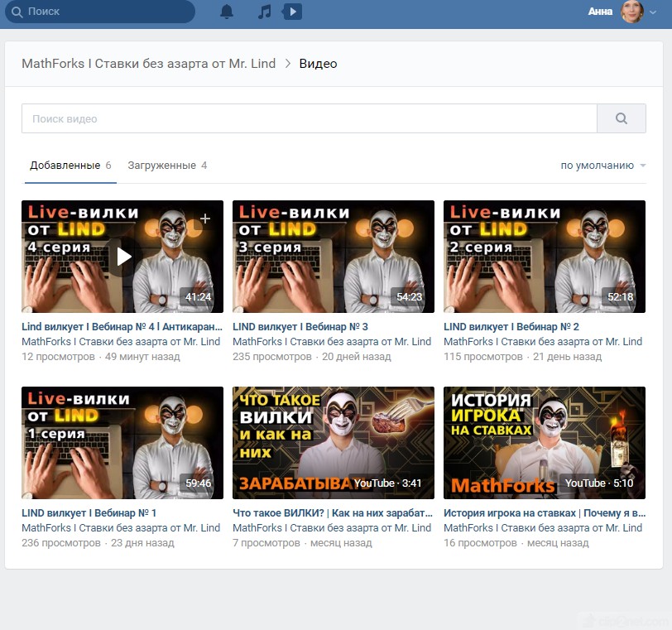Click MathForks author under Вебинар № 4
Screen dimensions: 672x630
[x=121, y=342]
